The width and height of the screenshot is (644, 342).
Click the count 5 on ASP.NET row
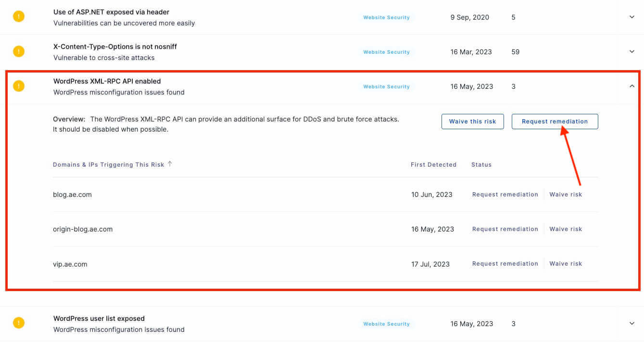[514, 17]
